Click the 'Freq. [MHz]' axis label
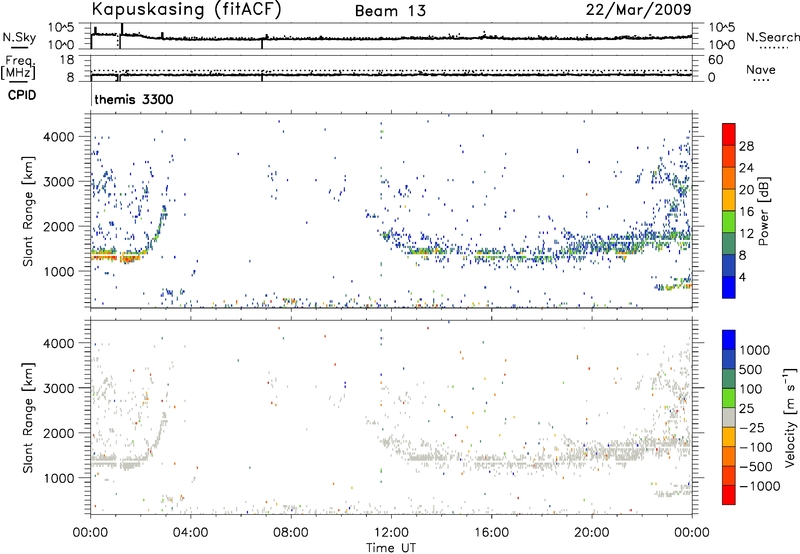 (x=18, y=68)
